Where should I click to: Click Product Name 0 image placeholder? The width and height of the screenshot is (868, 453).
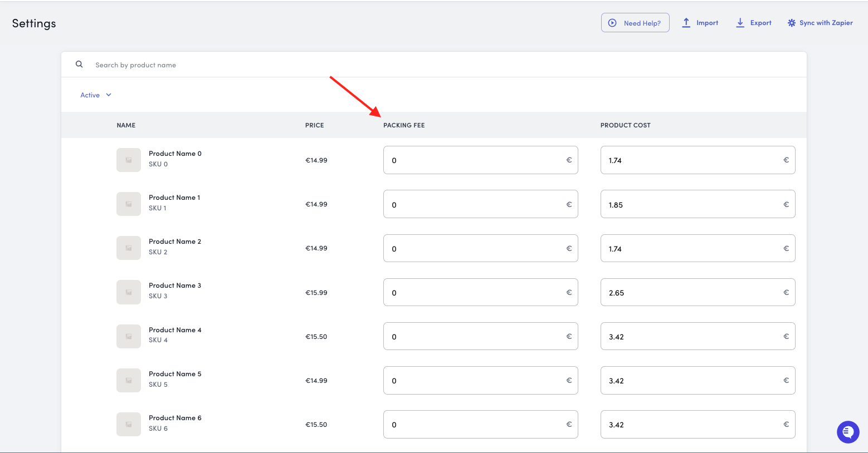tap(128, 160)
